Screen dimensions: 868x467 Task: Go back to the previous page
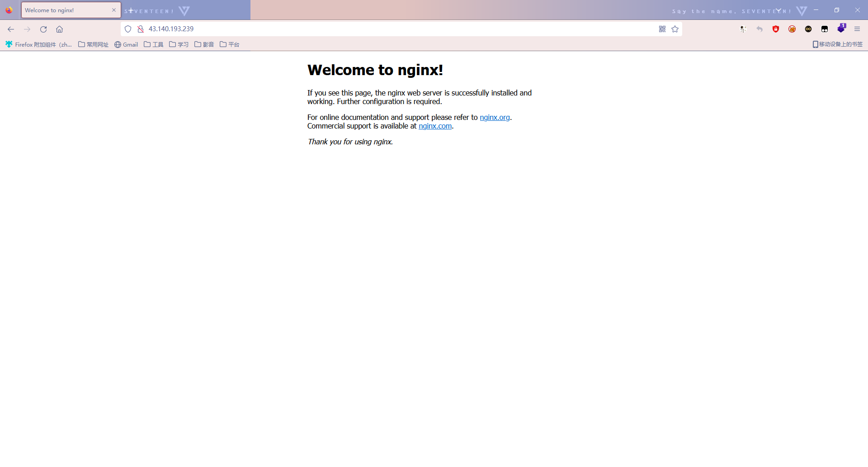coord(11,29)
